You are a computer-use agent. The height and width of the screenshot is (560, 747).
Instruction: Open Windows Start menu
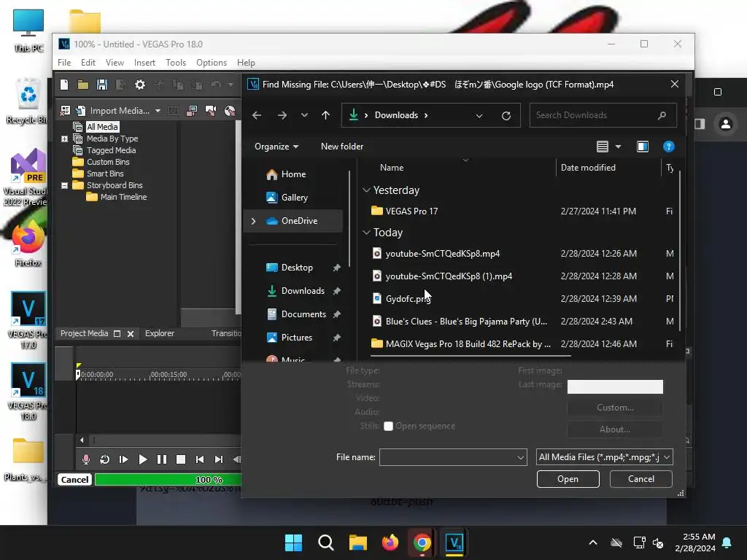(x=293, y=542)
